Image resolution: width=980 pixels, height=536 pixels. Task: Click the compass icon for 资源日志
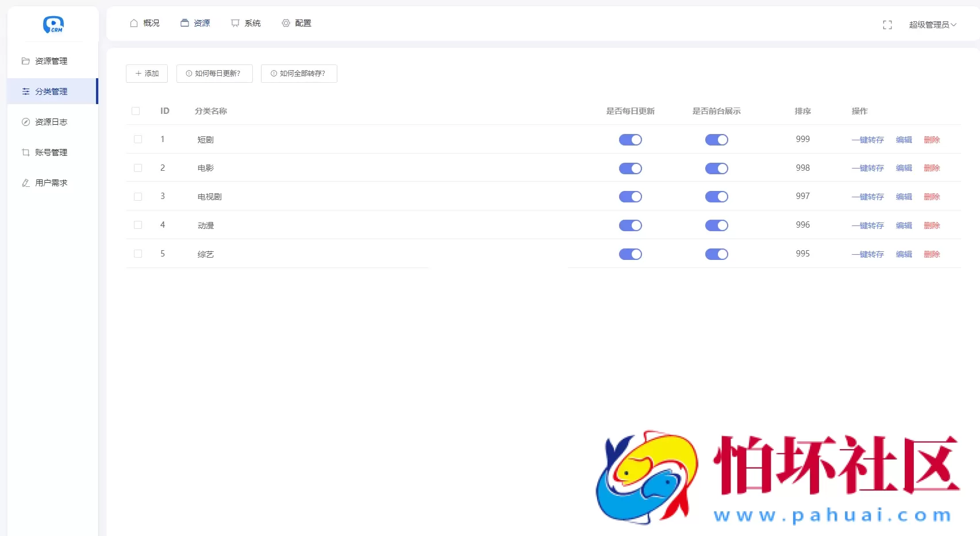coord(26,122)
